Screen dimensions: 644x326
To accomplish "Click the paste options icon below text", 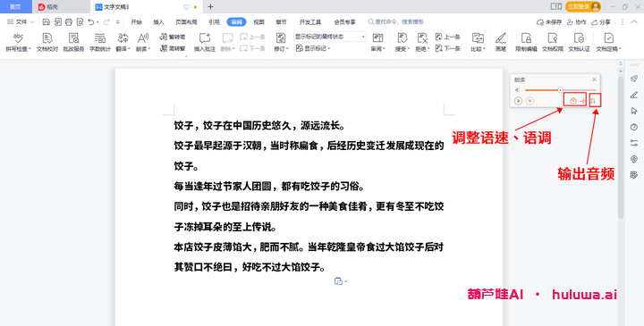I will pos(338,281).
